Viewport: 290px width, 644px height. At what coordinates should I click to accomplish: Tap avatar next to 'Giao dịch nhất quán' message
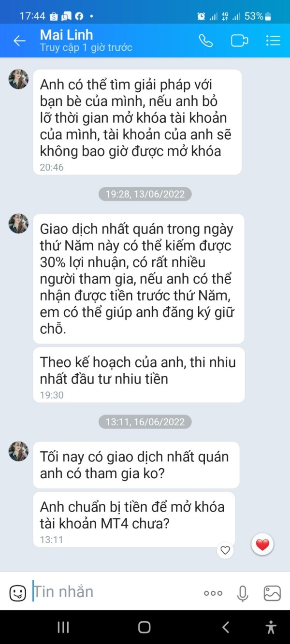click(x=18, y=224)
